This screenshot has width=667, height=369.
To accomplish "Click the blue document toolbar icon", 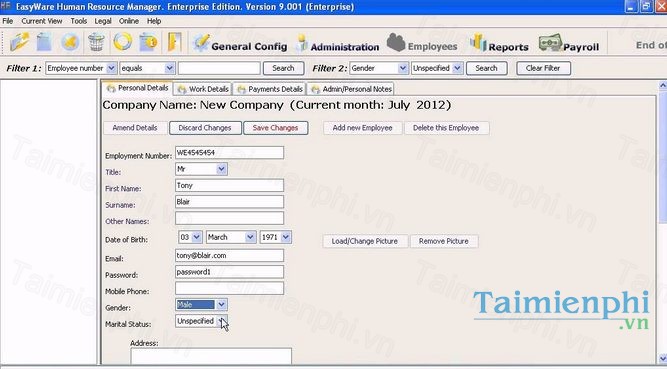I will [44, 42].
